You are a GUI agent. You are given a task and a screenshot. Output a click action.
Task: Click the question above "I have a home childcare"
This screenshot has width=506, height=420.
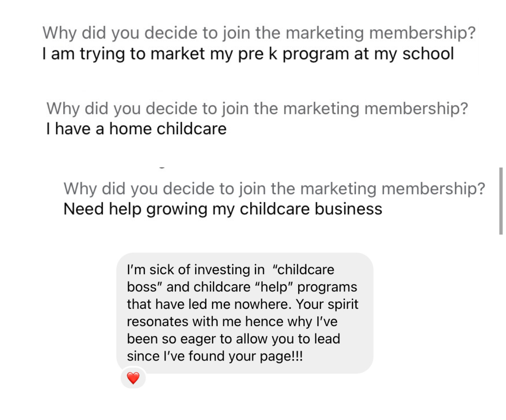(x=257, y=108)
